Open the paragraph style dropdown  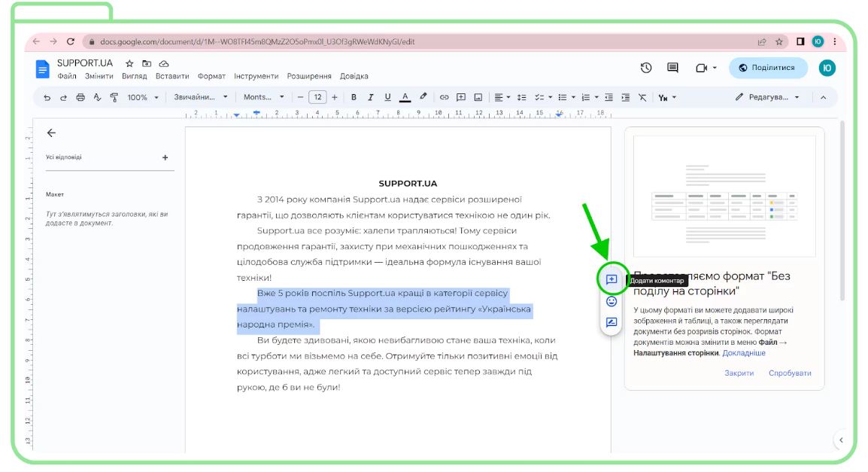(200, 97)
